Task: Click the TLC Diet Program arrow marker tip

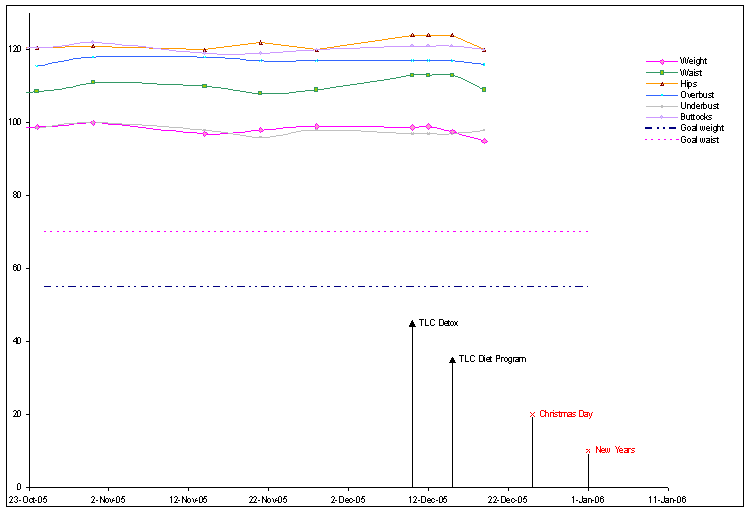Action: click(x=452, y=360)
